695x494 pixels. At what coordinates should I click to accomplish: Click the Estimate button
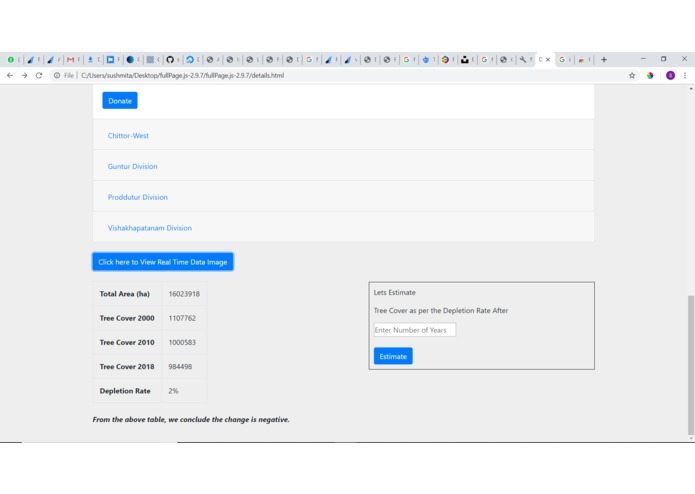pyautogui.click(x=393, y=356)
